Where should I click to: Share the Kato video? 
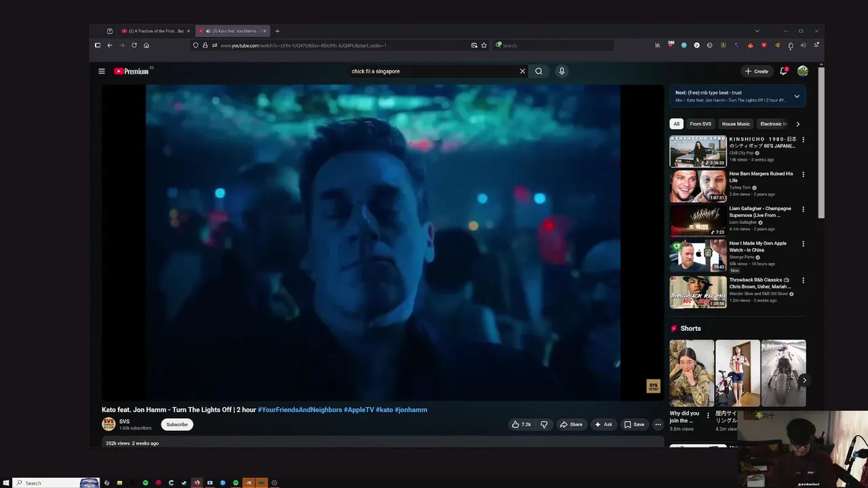[x=571, y=424]
